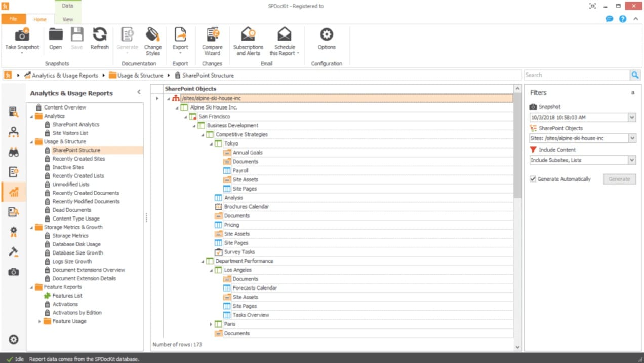The height and width of the screenshot is (363, 644).
Task: Click the Generate button in Filters
Action: click(x=619, y=179)
